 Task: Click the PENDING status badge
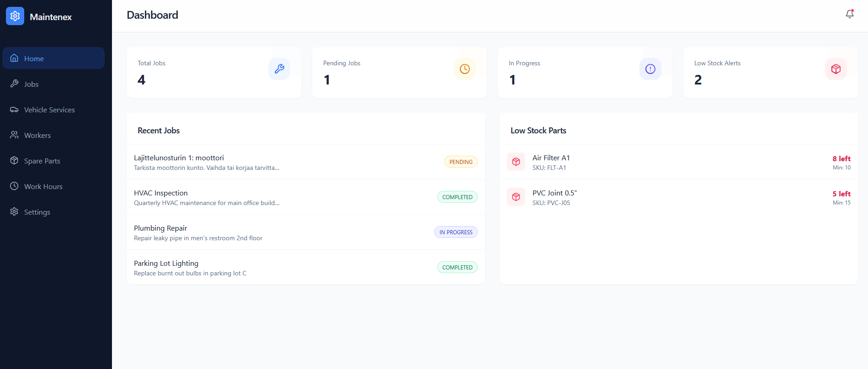(x=461, y=162)
